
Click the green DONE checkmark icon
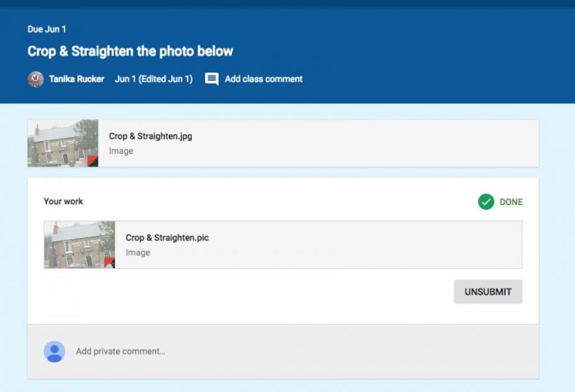pyautogui.click(x=486, y=202)
